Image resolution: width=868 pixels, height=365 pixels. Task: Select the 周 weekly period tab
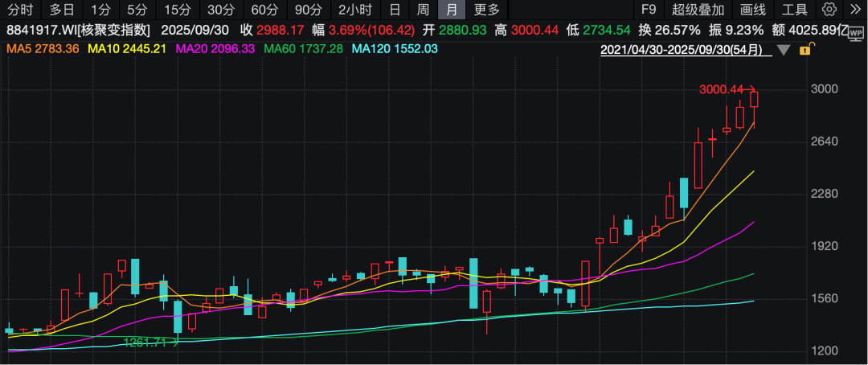point(423,10)
